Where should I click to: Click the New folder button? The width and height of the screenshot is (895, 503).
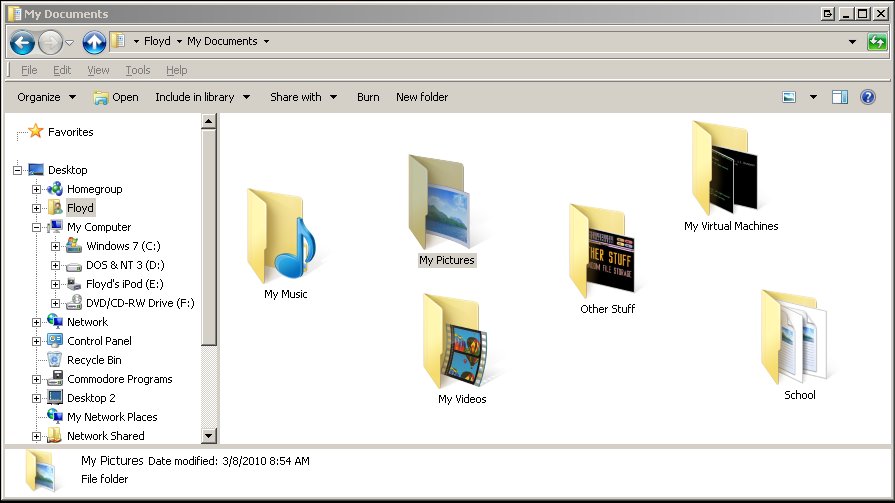coord(422,97)
